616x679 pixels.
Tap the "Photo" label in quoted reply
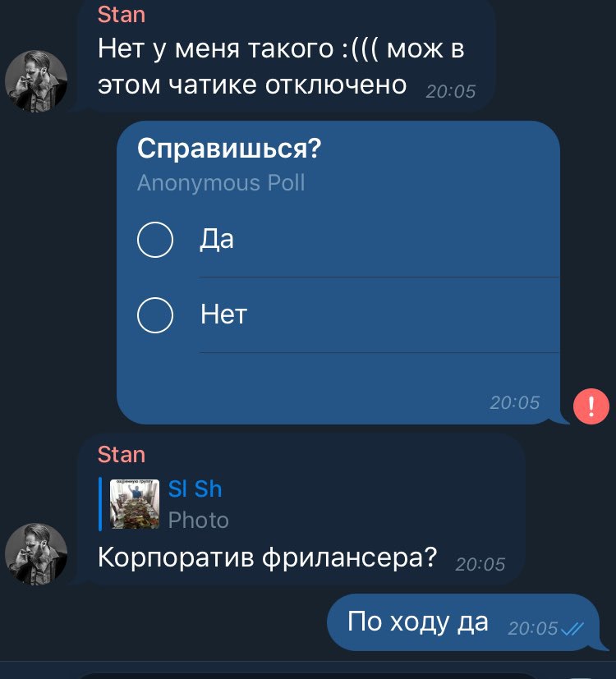[199, 520]
